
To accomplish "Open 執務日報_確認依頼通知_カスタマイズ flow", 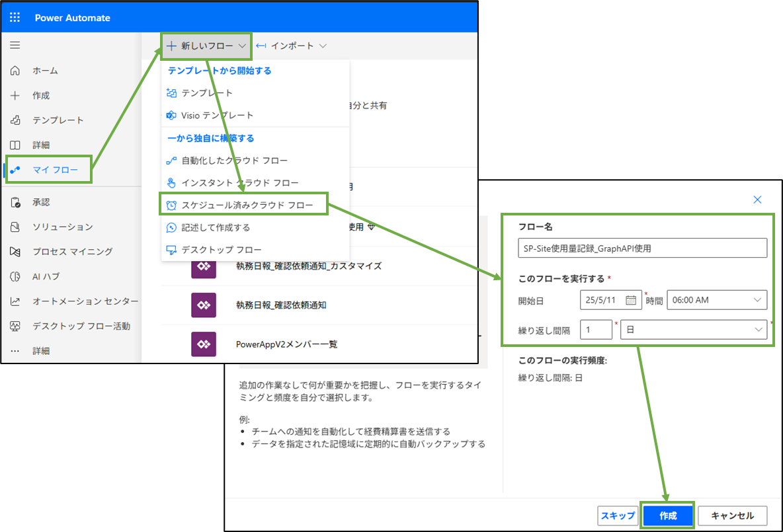I will [x=309, y=266].
